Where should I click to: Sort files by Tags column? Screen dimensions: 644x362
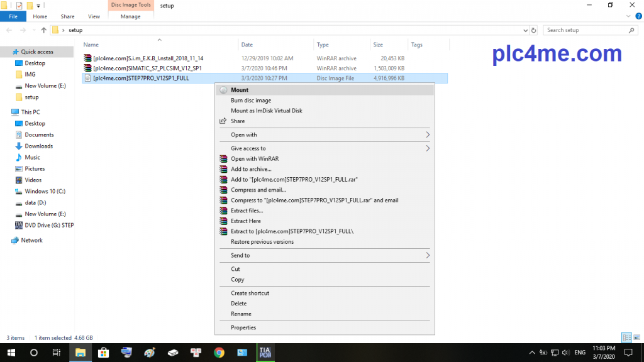(x=428, y=45)
